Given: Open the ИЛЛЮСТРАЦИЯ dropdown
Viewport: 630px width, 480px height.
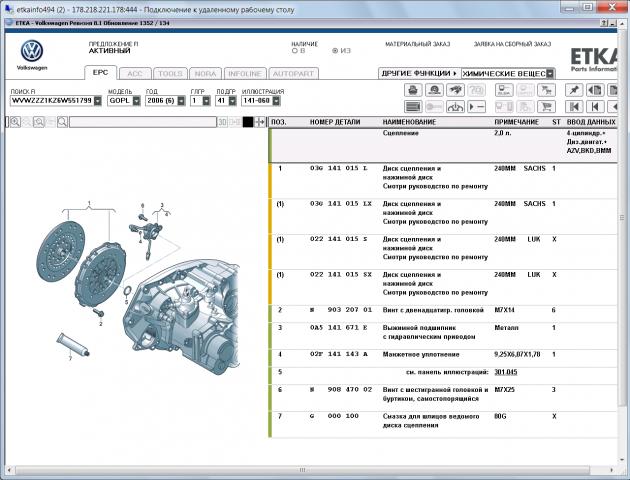Looking at the screenshot, I should [x=276, y=101].
